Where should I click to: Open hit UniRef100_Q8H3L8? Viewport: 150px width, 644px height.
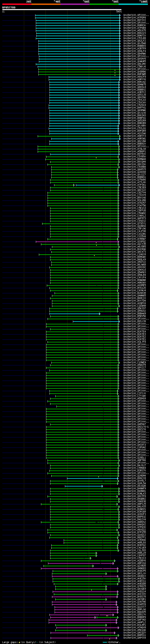point(135,87)
